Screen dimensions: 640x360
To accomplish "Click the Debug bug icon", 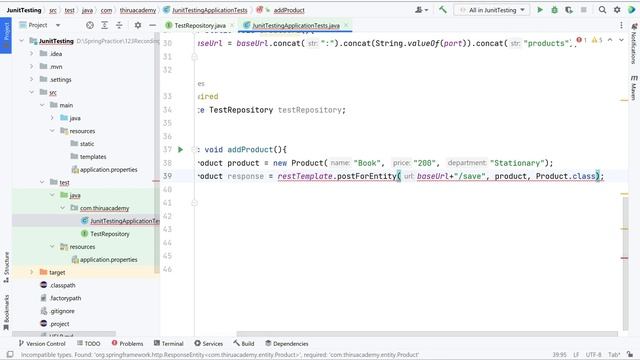I will (x=554, y=10).
